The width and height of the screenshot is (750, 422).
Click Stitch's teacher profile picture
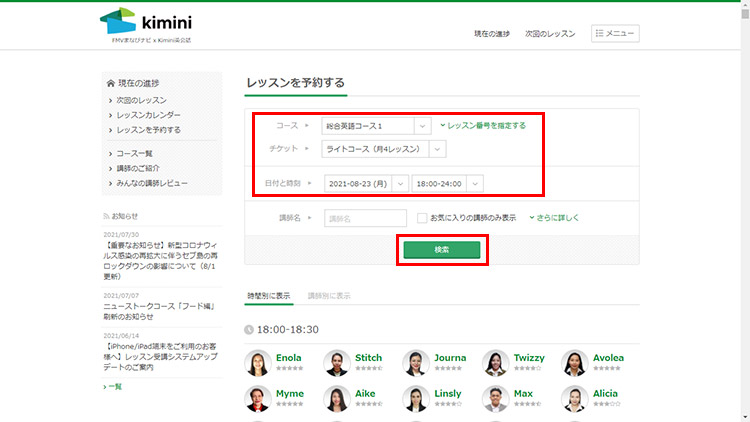337,362
